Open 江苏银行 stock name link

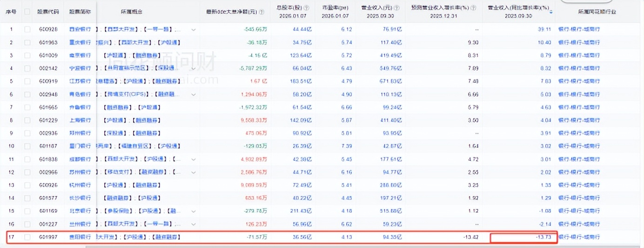click(80, 81)
